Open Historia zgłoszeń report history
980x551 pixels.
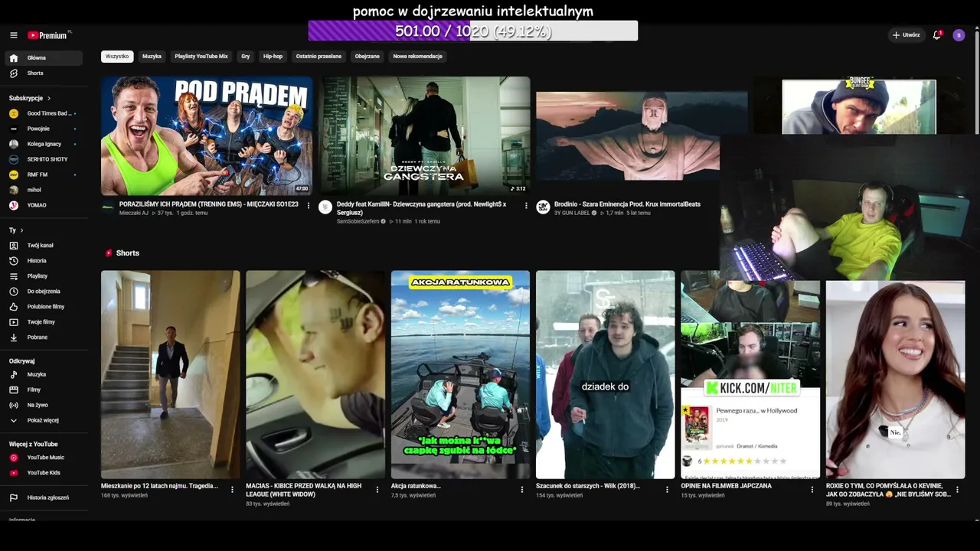44,498
